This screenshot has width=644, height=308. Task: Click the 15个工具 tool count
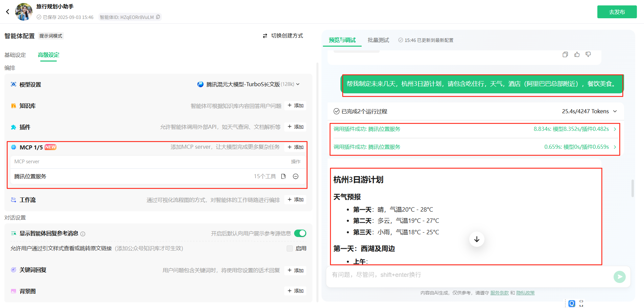(x=265, y=176)
